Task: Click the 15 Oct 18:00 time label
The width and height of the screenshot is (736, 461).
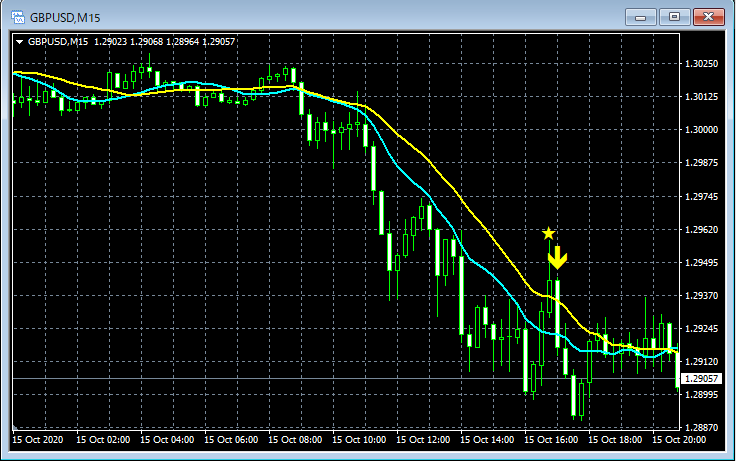Action: coord(615,440)
